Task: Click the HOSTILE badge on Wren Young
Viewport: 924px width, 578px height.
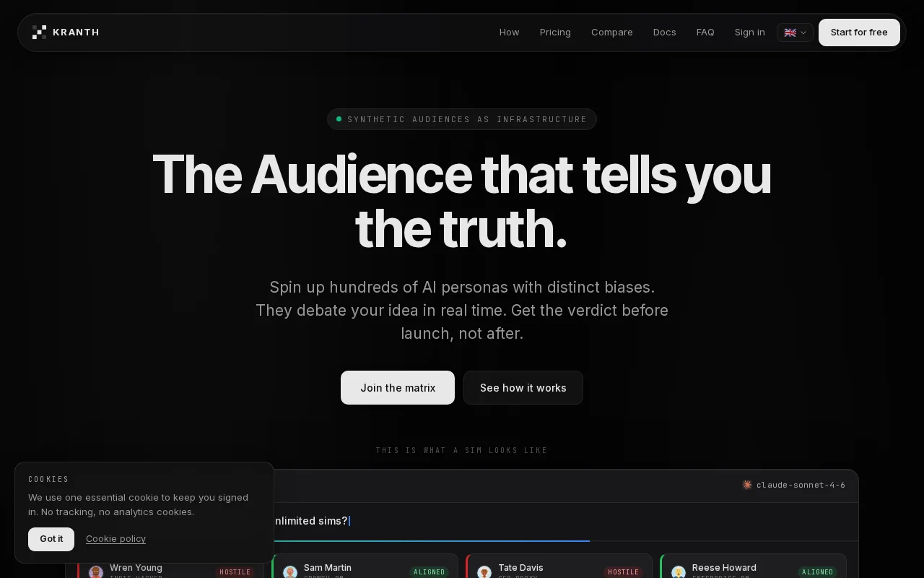Action: click(x=235, y=572)
